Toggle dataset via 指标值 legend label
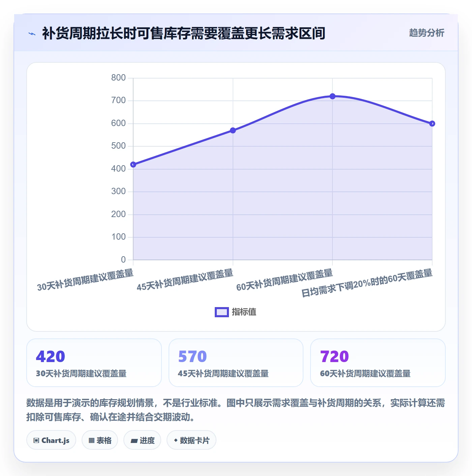The height and width of the screenshot is (476, 472). (244, 312)
